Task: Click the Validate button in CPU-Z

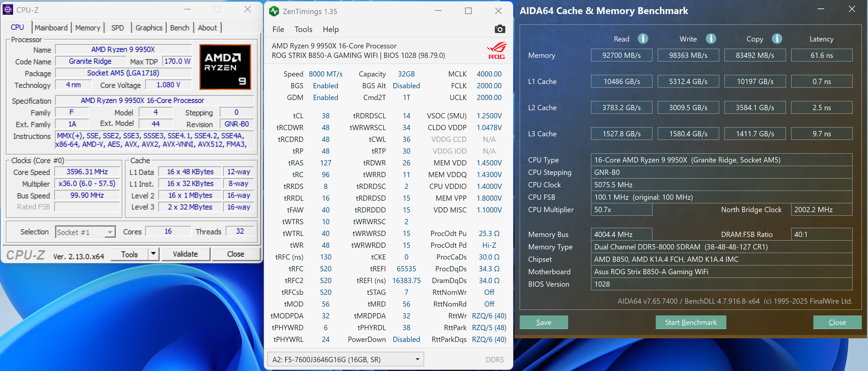Action: [x=185, y=254]
